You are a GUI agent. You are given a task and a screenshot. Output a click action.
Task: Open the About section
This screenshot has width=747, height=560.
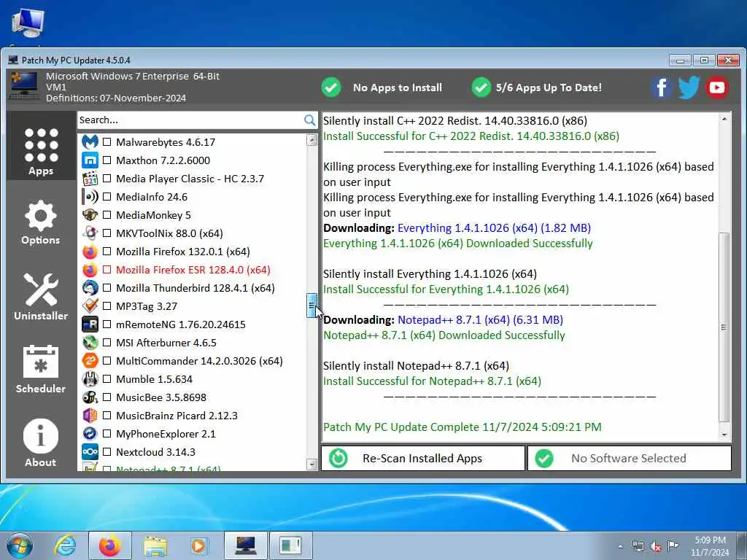(x=41, y=443)
